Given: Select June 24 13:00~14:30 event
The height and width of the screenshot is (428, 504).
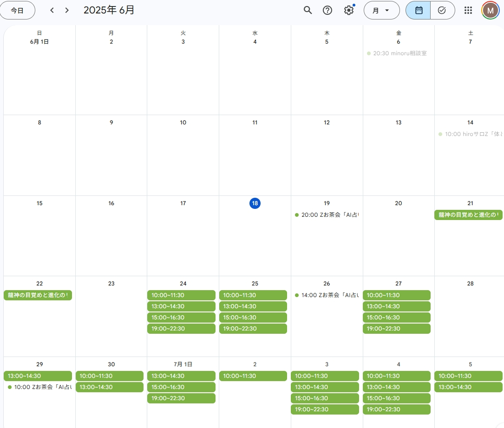Looking at the screenshot, I should [181, 306].
